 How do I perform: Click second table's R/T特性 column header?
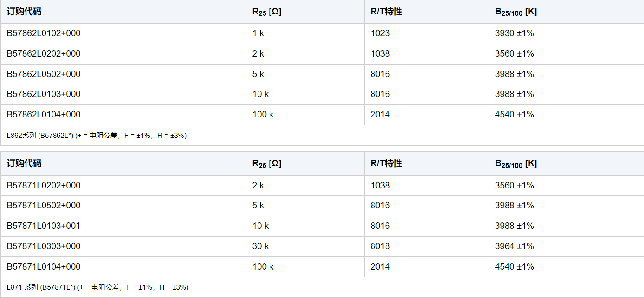coord(386,163)
